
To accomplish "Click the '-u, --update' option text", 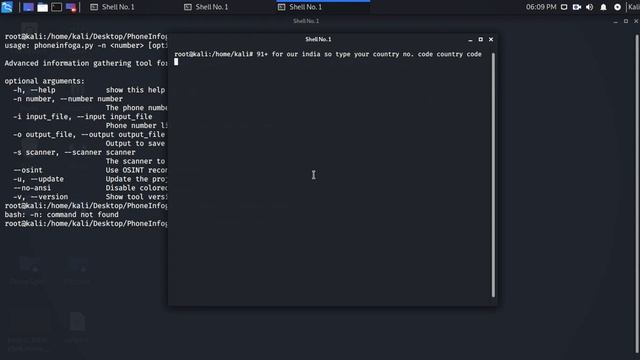I will 38,179.
